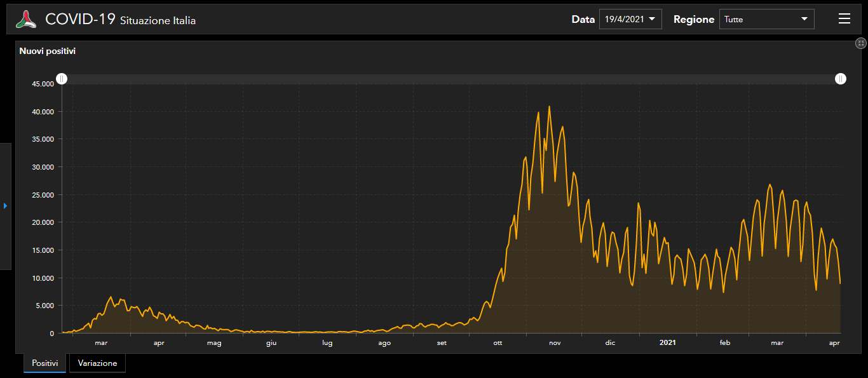
Task: Click the Situazione Italia subtitle
Action: click(x=158, y=21)
